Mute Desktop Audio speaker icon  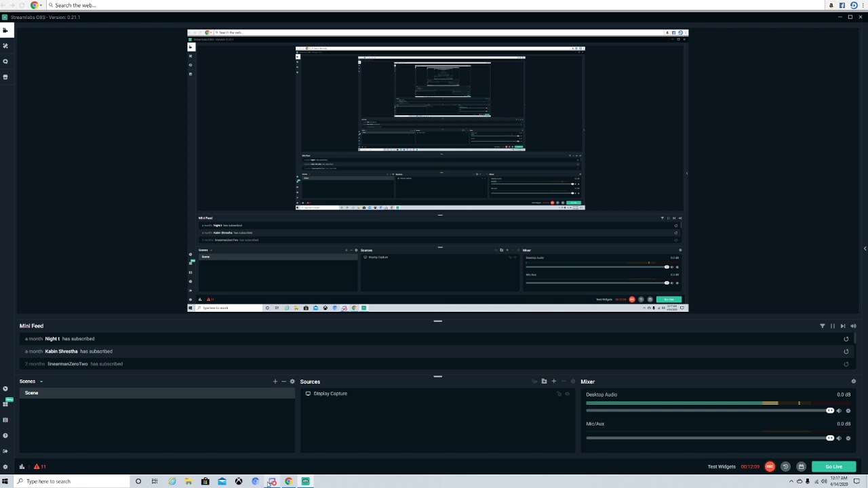tap(839, 411)
